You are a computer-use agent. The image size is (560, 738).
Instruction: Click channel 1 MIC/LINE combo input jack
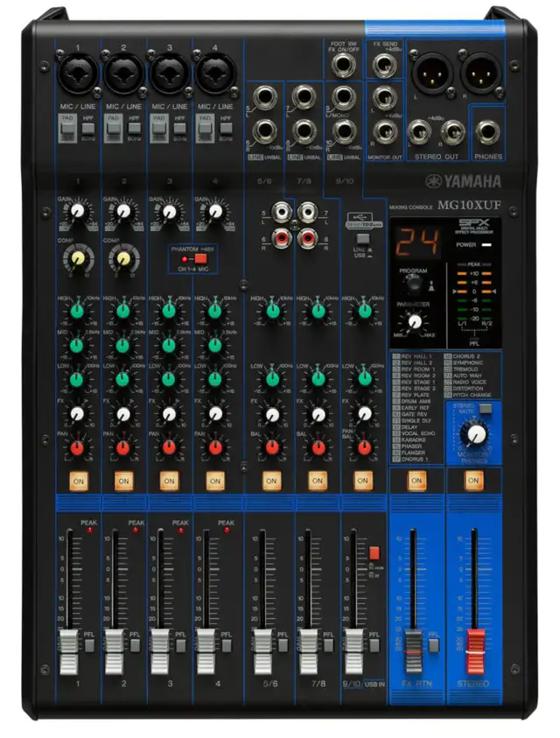click(77, 74)
